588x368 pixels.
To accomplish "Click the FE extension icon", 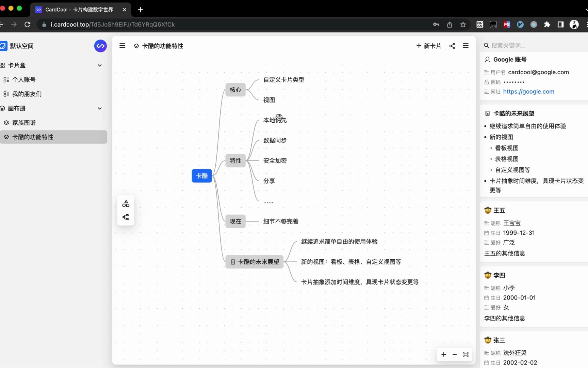I will click(x=507, y=25).
